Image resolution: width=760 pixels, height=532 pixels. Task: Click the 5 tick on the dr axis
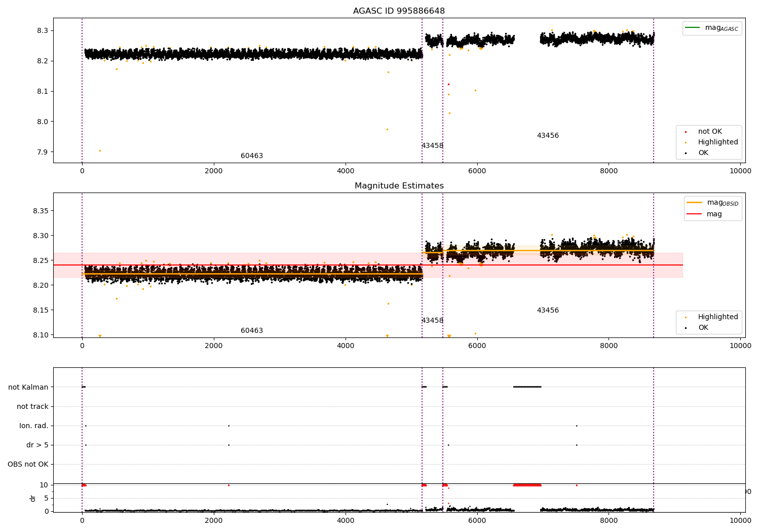click(46, 498)
